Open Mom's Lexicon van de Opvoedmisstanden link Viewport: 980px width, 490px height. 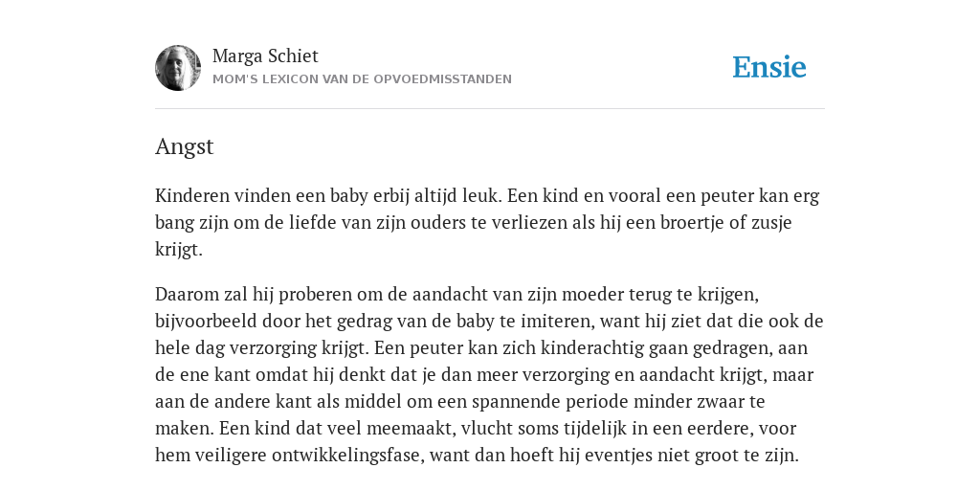(x=362, y=79)
